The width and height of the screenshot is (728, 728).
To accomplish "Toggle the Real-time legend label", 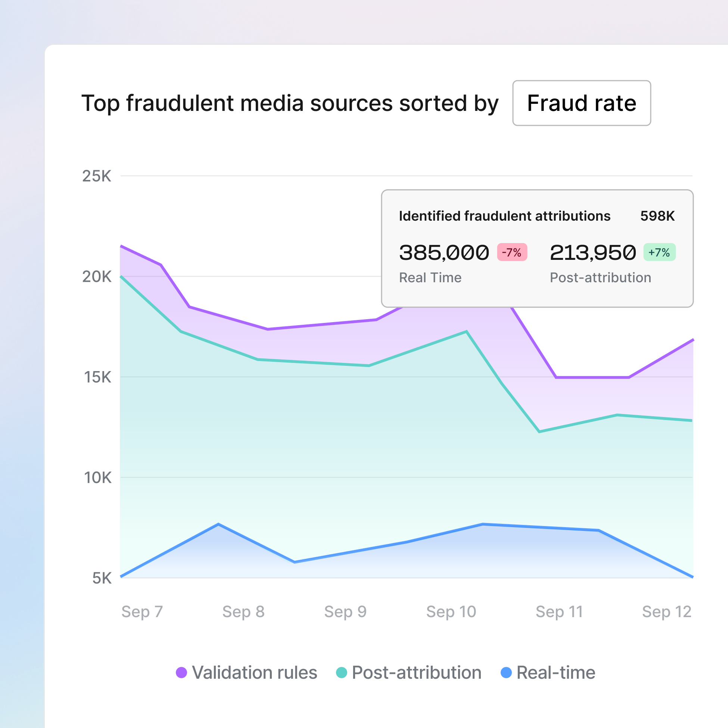I will (556, 673).
